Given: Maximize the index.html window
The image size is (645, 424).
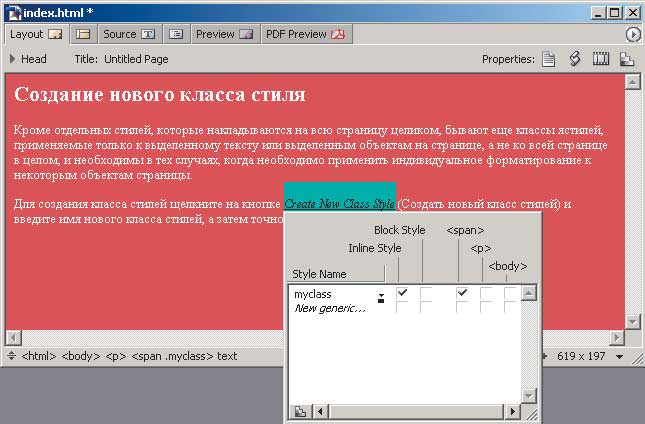Looking at the screenshot, I should [x=615, y=13].
